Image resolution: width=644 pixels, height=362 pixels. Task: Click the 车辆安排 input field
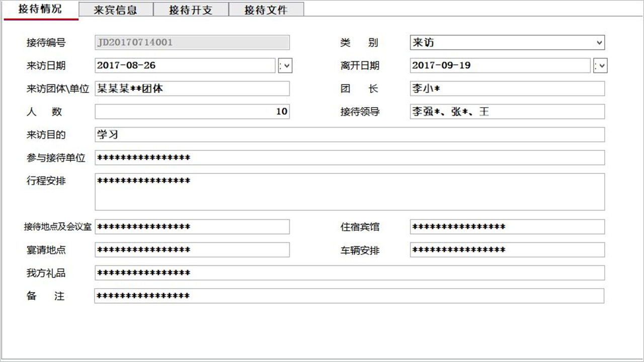(507, 250)
